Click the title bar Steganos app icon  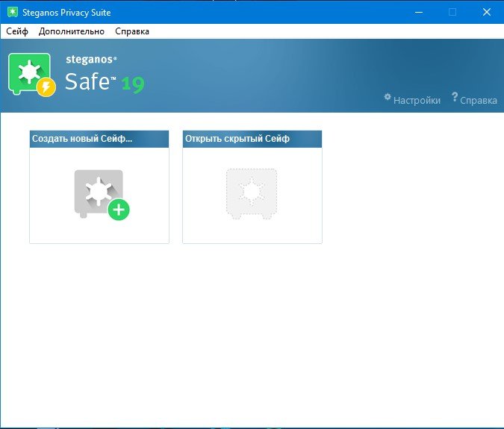point(13,12)
